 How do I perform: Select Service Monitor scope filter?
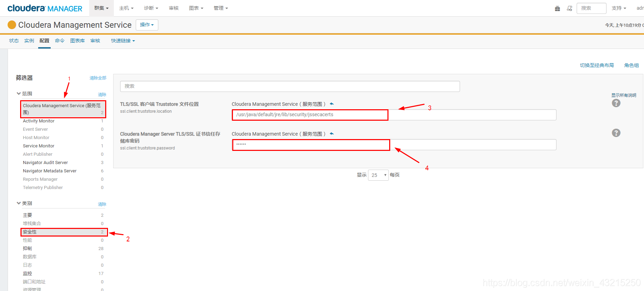click(x=63, y=146)
